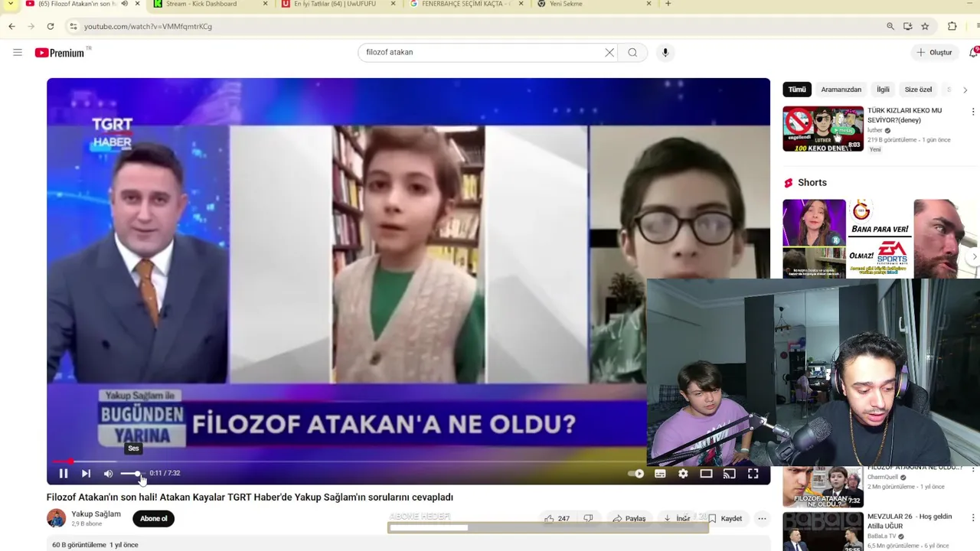Viewport: 980px width, 551px height.
Task: Like the video with thumbs up
Action: pos(557,518)
